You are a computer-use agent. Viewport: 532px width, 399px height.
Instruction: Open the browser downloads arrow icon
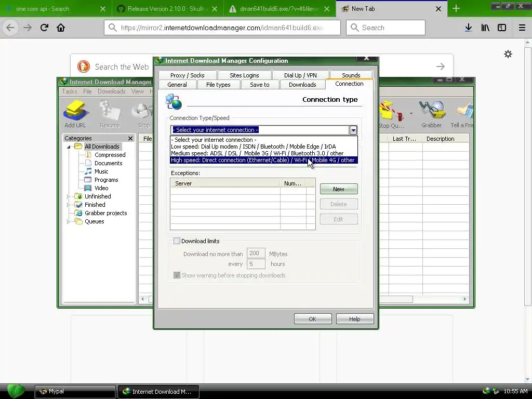[x=469, y=28]
